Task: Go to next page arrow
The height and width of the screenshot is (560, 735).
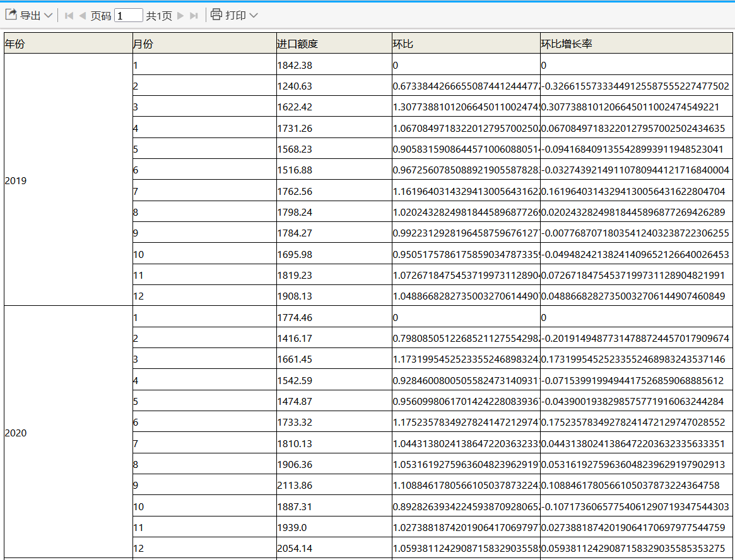Action: [x=180, y=16]
